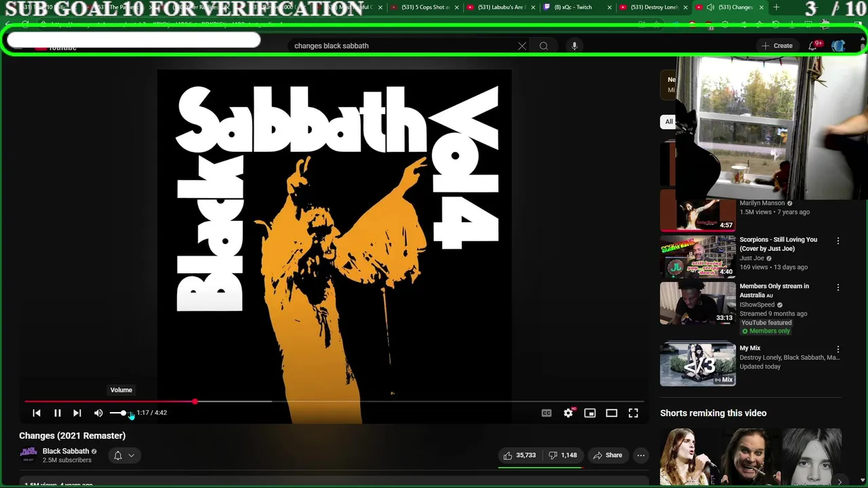Close the Labubu's Are tab
The height and width of the screenshot is (488, 868).
533,7
